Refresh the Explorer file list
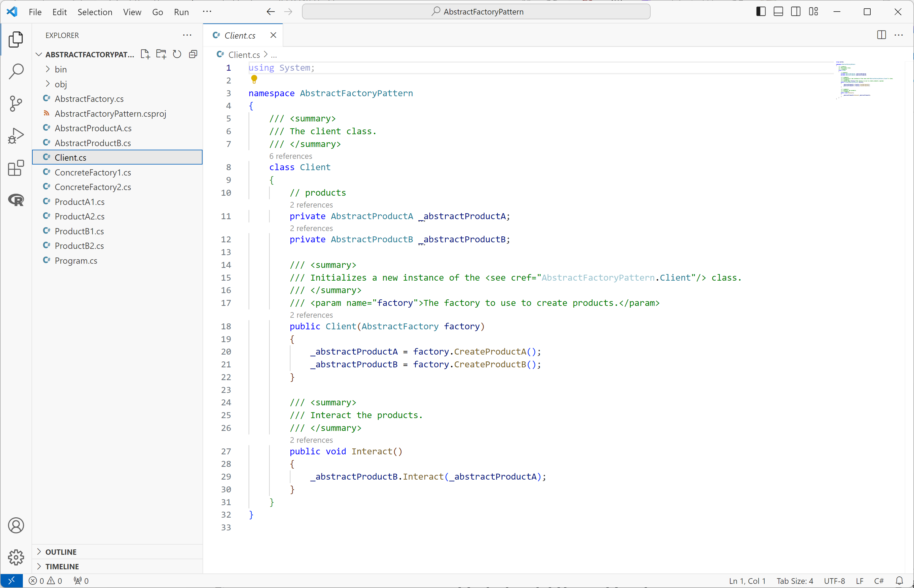 [x=177, y=54]
